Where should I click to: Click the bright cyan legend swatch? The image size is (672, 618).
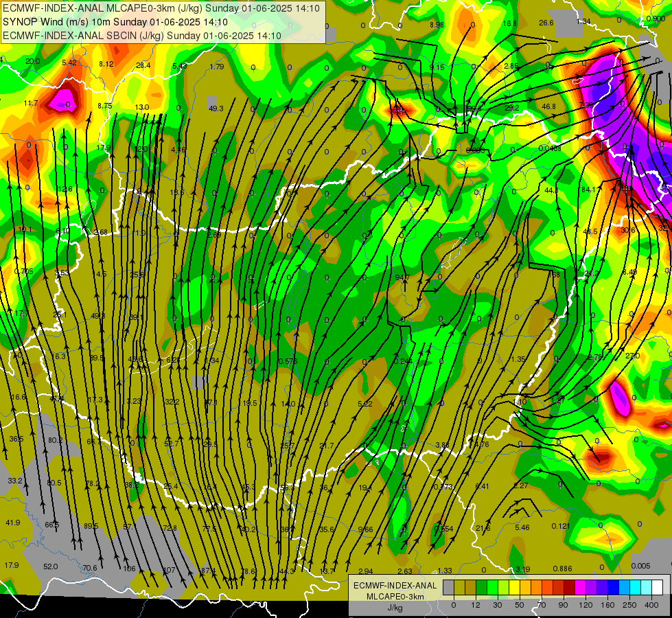636,587
